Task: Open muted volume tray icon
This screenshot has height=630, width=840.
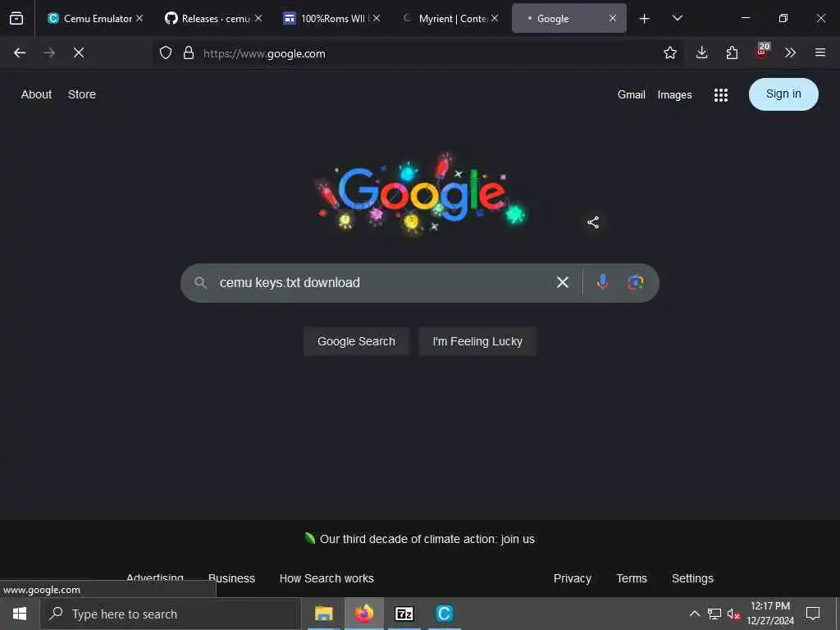Action: point(733,614)
